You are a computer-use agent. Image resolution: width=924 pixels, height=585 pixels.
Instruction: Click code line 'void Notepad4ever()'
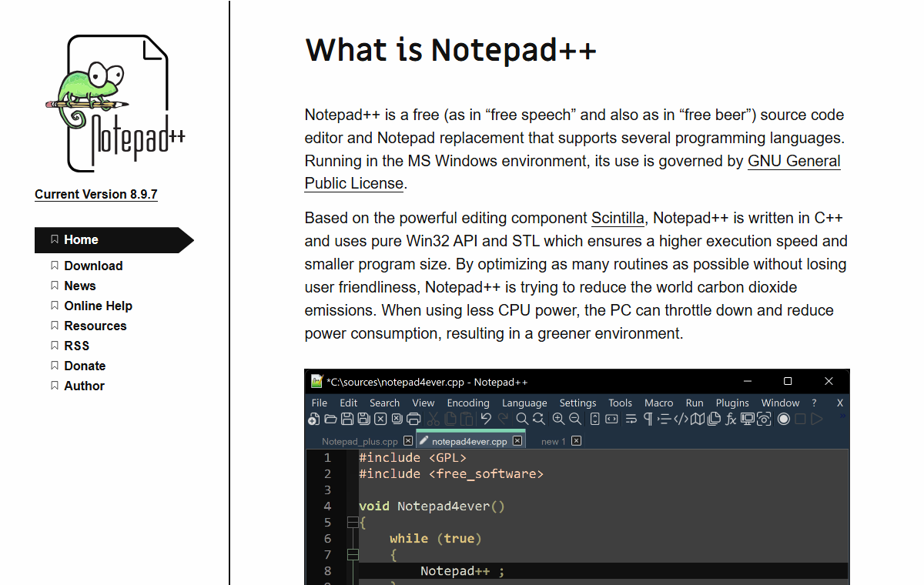(x=431, y=506)
